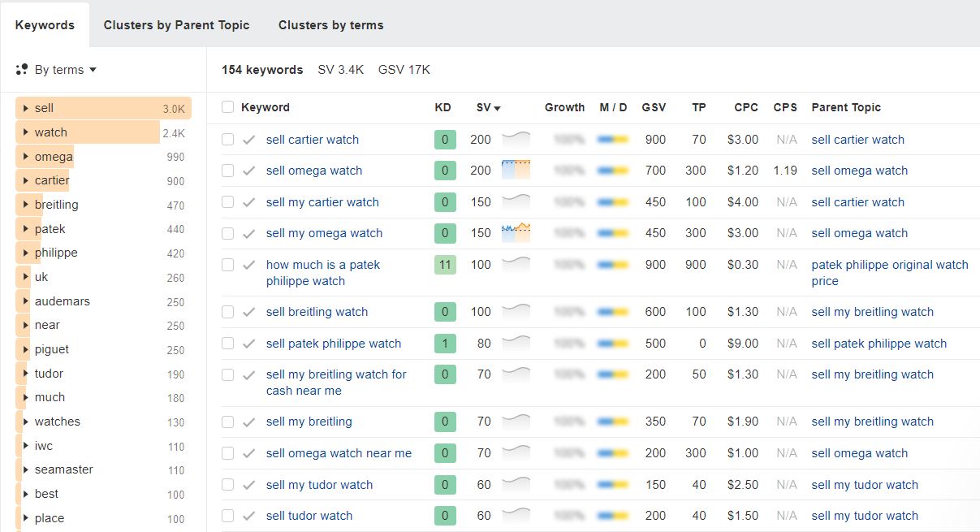Open the sell omega watch near me keyword link

(339, 453)
